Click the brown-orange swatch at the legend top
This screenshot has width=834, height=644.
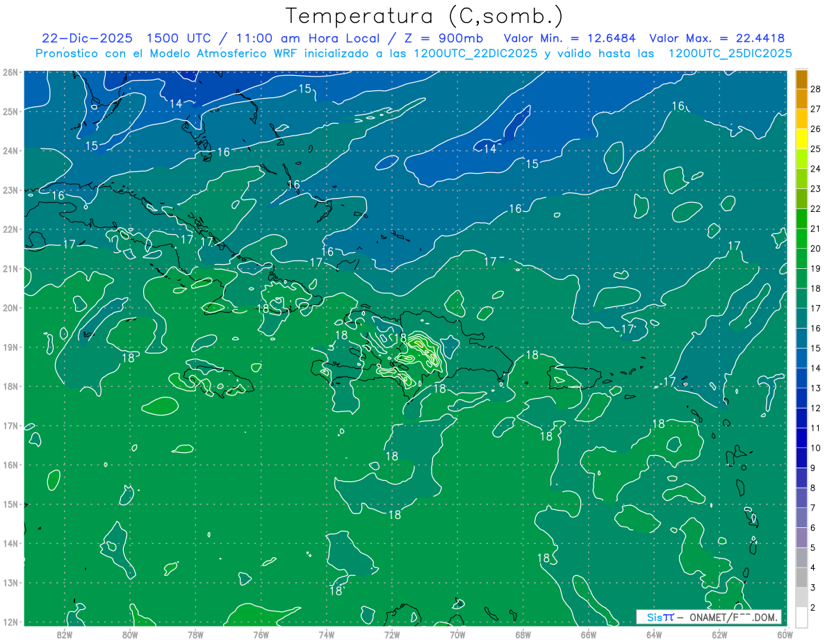[801, 79]
